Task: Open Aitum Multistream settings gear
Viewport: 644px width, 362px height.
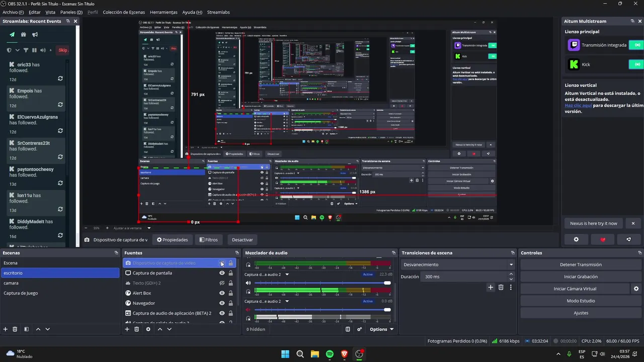Action: [577, 239]
